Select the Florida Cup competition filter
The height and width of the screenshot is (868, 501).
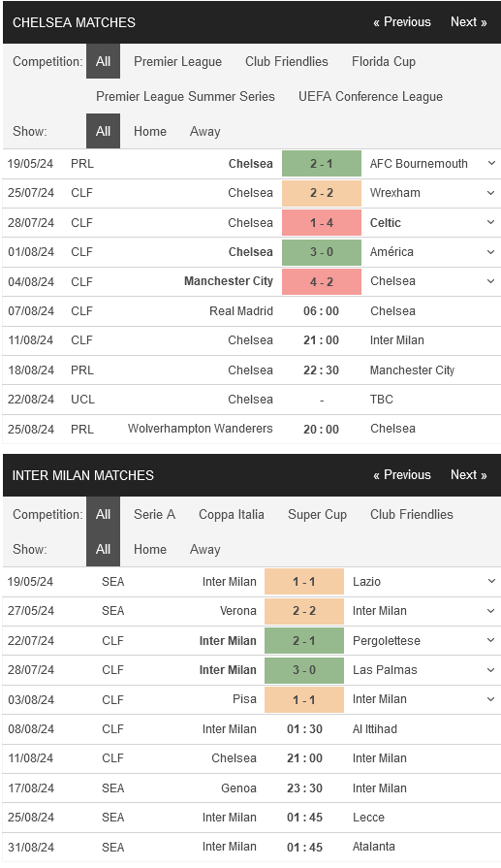coord(384,61)
